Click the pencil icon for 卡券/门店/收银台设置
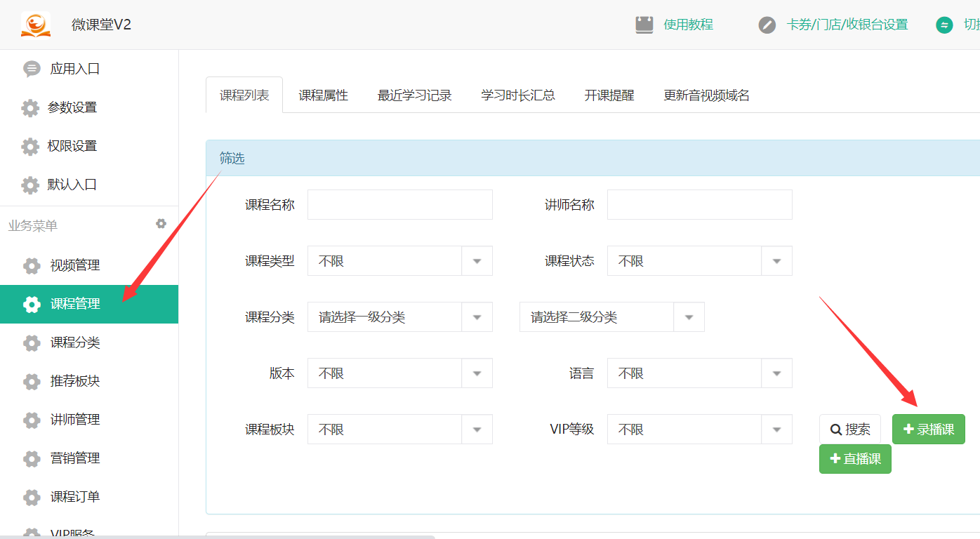The width and height of the screenshot is (980, 539). coord(767,25)
